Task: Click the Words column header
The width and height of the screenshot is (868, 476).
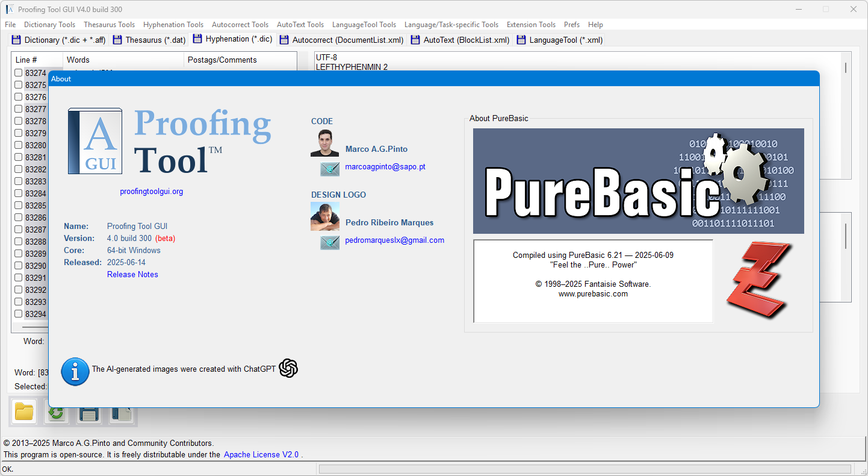Action: [123, 60]
